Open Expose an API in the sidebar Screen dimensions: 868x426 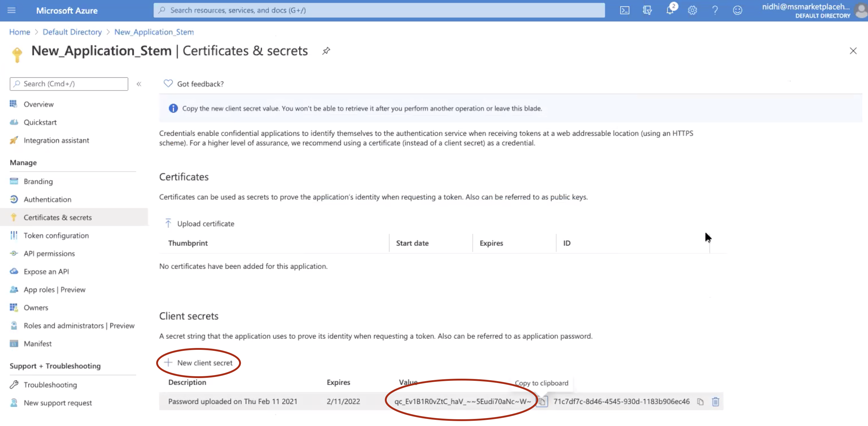46,272
